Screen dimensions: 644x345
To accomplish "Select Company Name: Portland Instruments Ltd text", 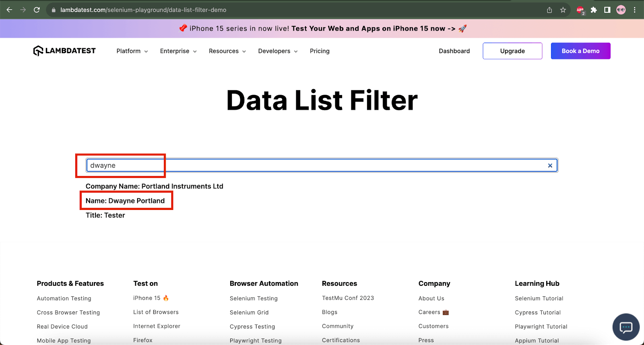I will click(154, 186).
